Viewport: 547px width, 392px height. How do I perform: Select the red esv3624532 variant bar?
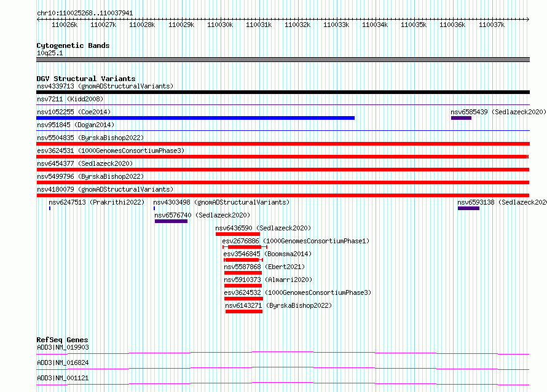pos(243,299)
